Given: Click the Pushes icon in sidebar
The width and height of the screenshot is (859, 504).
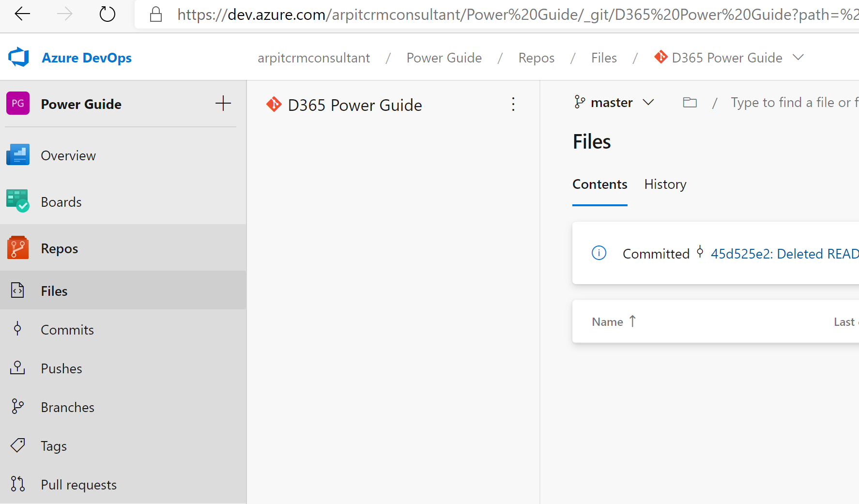Looking at the screenshot, I should (x=17, y=367).
